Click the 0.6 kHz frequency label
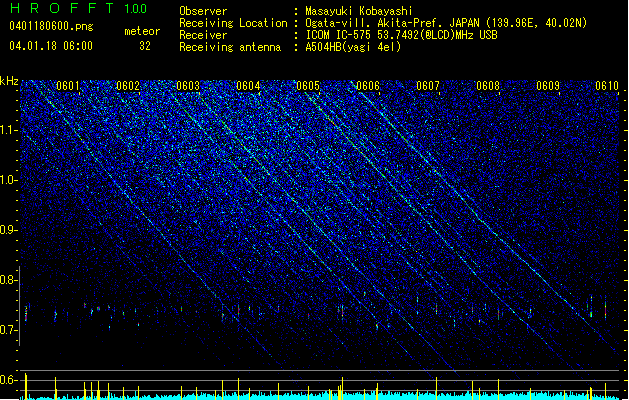 tap(9, 380)
